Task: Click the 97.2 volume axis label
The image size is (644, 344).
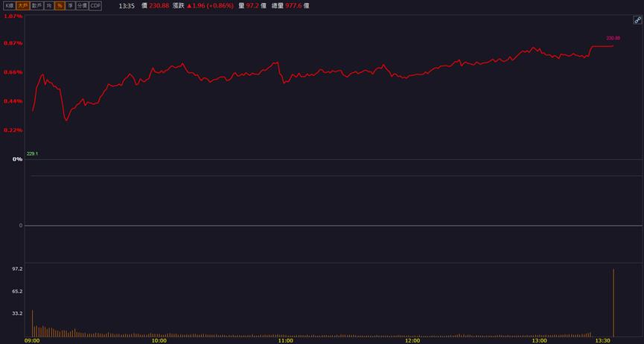Action: [17, 269]
